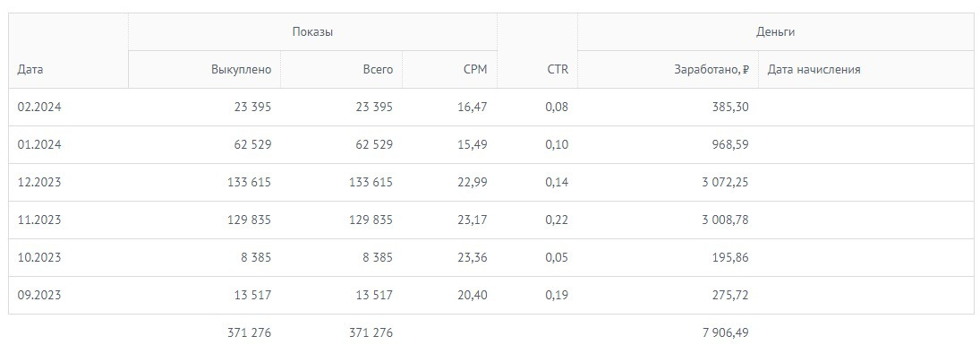Select the CPM column header
The image size is (980, 345).
(475, 70)
